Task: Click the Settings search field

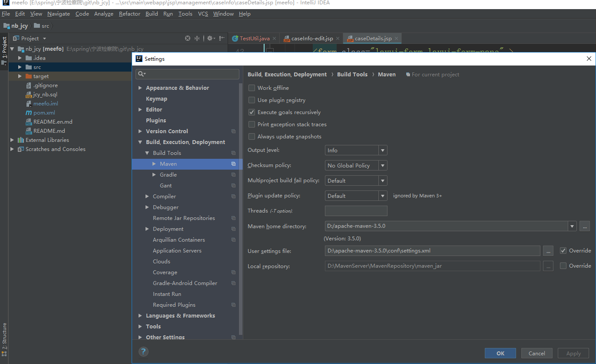Action: tap(187, 74)
